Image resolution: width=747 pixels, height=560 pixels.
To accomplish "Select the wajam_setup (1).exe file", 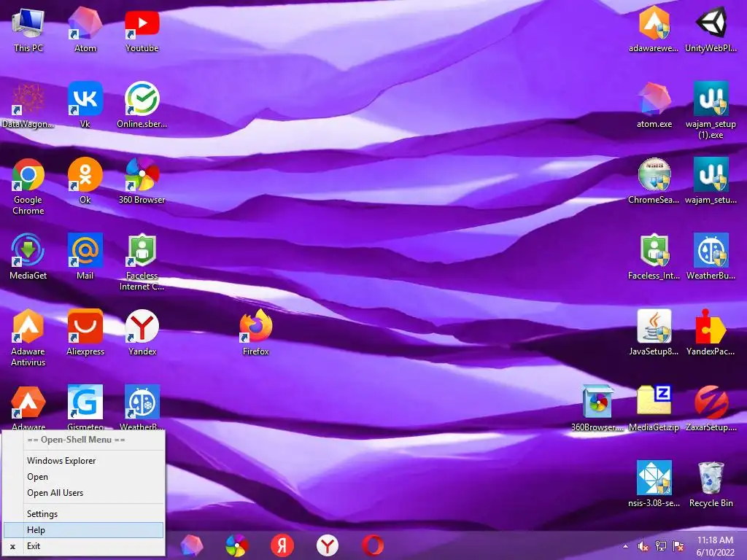I will point(711,111).
